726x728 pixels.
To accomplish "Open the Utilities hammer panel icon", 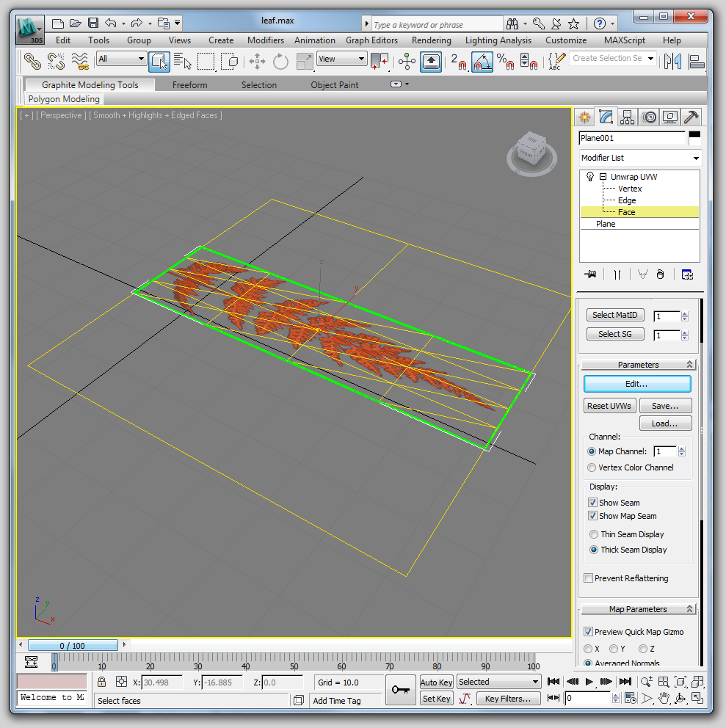I will (691, 117).
